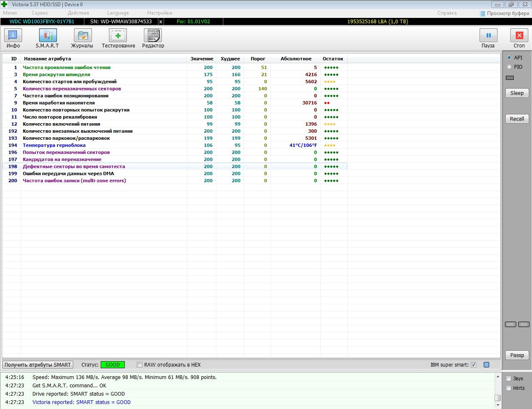Click the small blue square indicator

click(x=486, y=365)
